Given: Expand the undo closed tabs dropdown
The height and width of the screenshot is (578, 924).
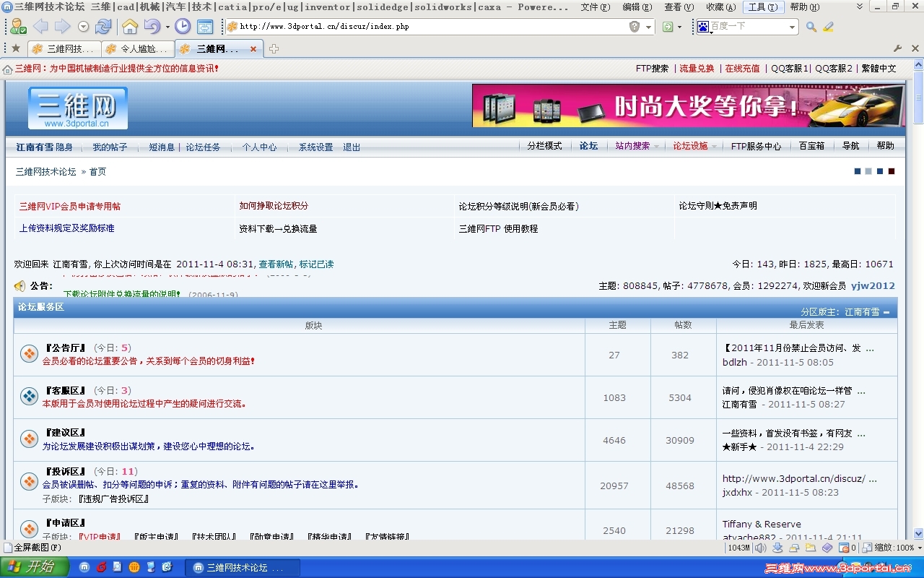Looking at the screenshot, I should [x=167, y=27].
